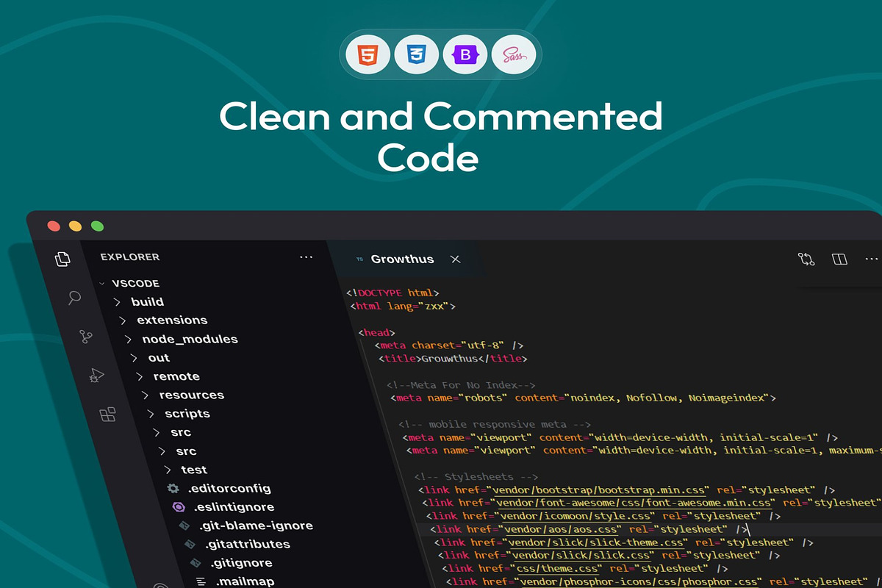This screenshot has height=588, width=882.
Task: Click the HTML5 badge icon
Action: [x=367, y=54]
